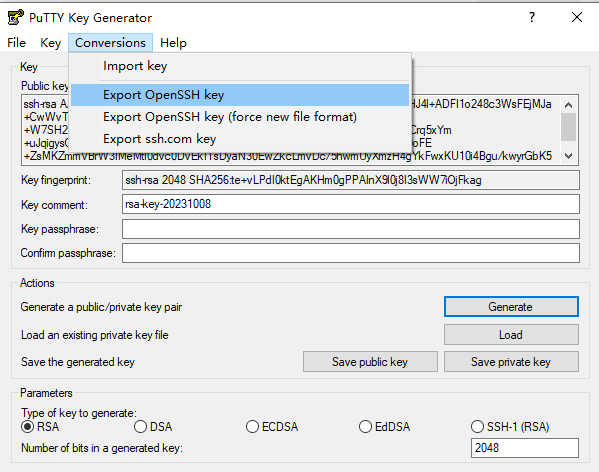Click the public key scrollbar up arrow
The width and height of the screenshot is (599, 472).
pos(568,105)
